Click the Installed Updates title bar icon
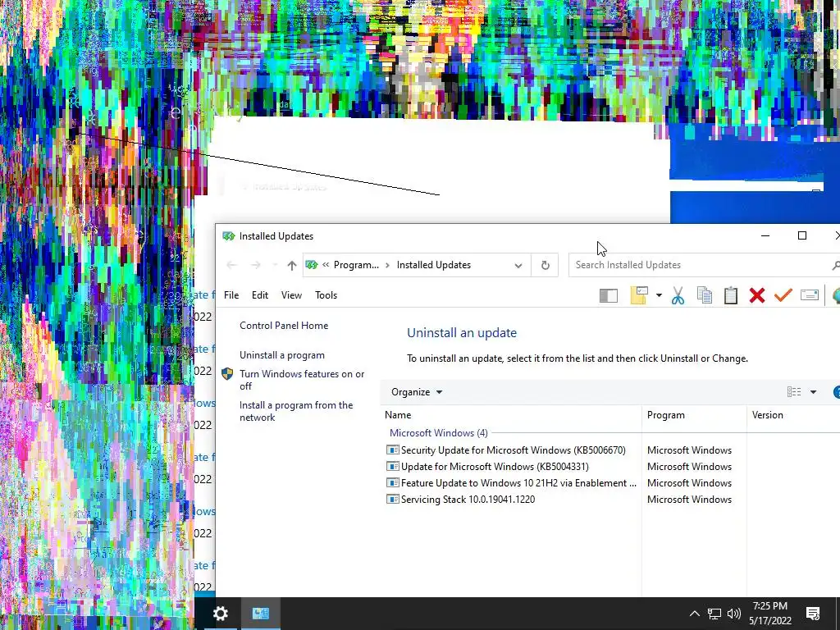 [229, 236]
